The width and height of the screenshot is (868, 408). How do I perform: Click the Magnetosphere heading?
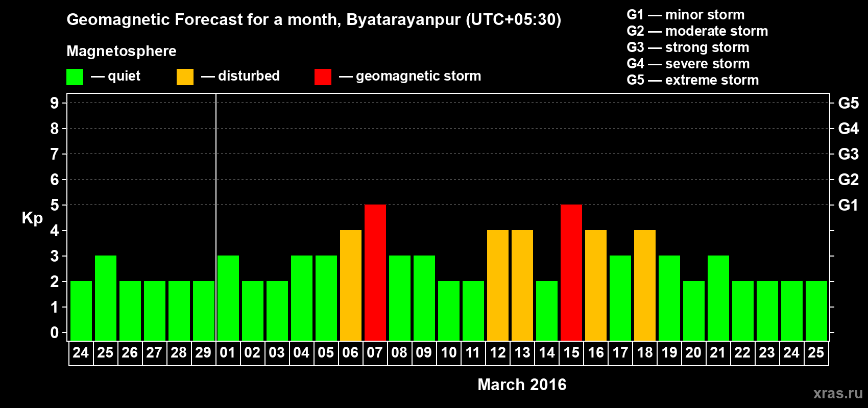[x=122, y=52]
